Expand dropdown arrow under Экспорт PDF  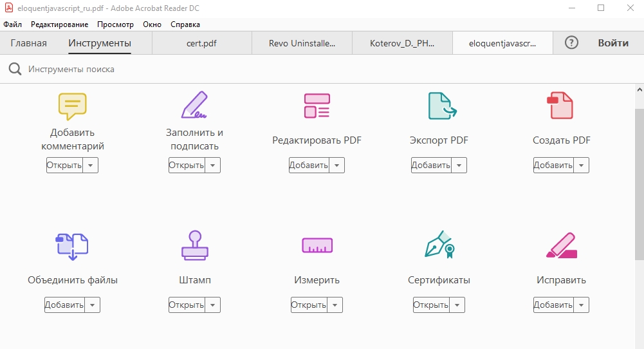point(459,165)
